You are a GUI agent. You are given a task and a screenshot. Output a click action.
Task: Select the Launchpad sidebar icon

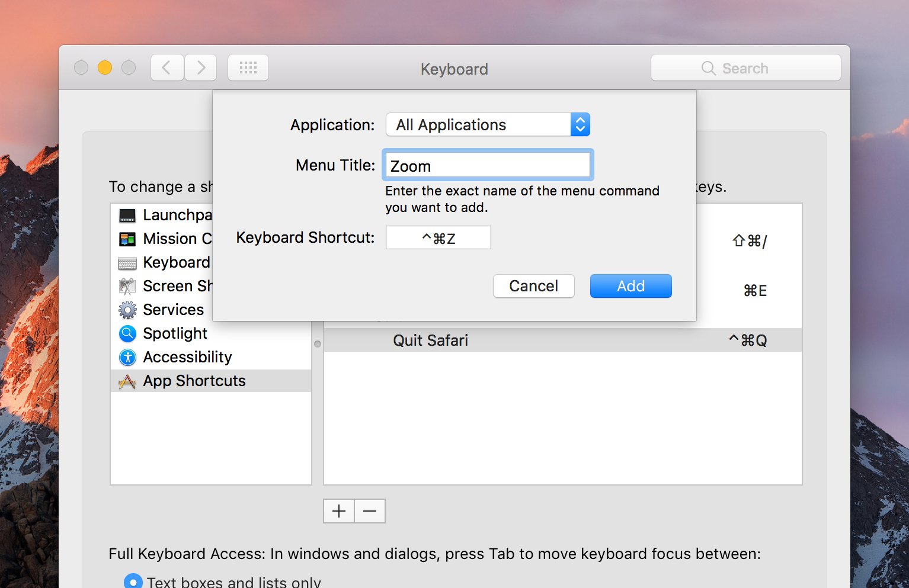pyautogui.click(x=127, y=214)
